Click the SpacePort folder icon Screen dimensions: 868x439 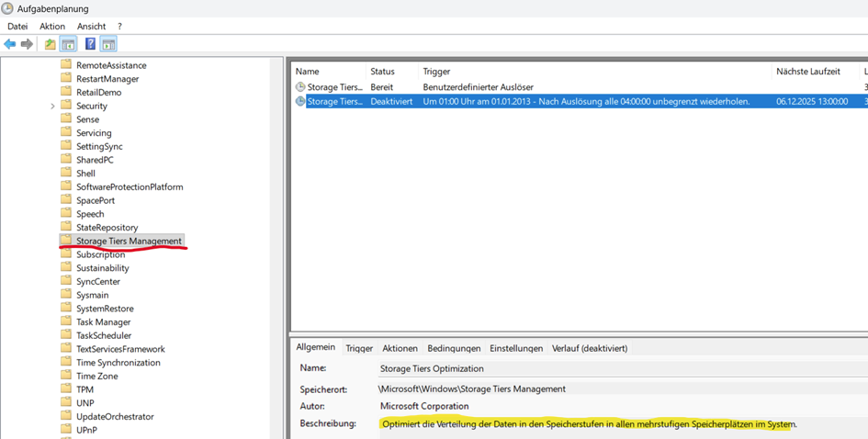(x=66, y=199)
